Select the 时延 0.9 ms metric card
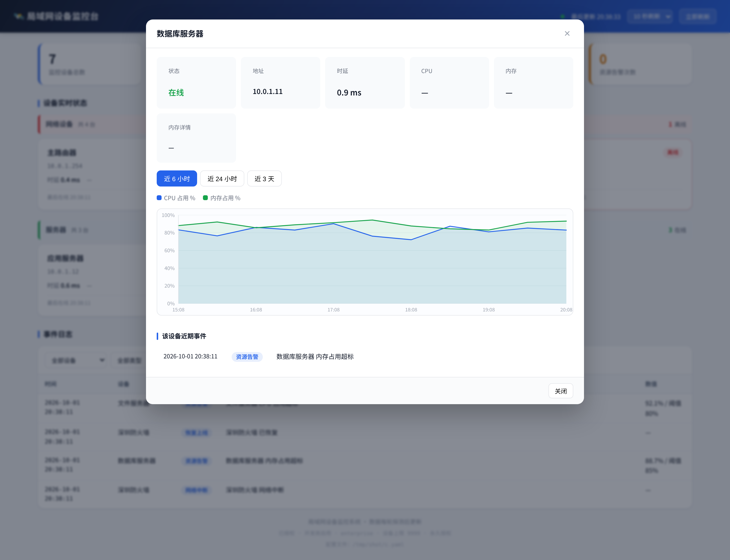Viewport: 730px width, 560px height. (x=365, y=82)
